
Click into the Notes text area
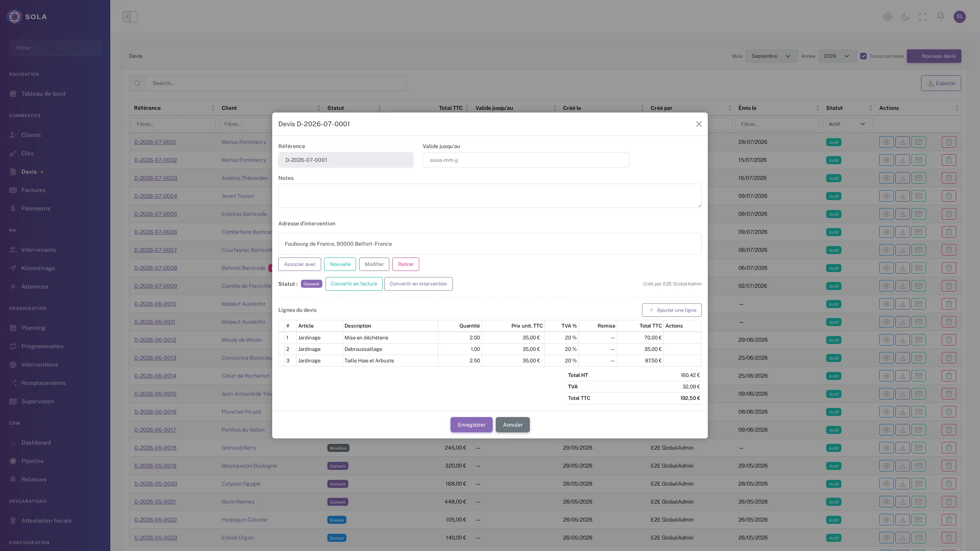(x=490, y=196)
